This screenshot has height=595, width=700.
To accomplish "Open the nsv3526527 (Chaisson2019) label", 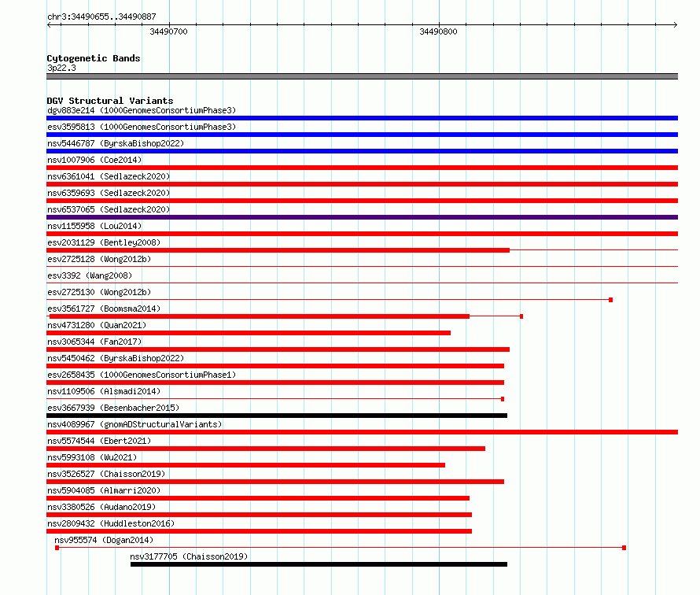I will click(x=106, y=474).
